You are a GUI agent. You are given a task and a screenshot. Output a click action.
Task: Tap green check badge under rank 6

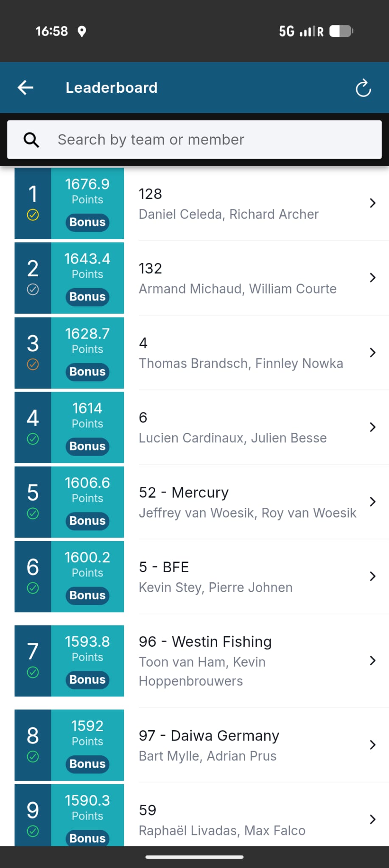click(33, 588)
